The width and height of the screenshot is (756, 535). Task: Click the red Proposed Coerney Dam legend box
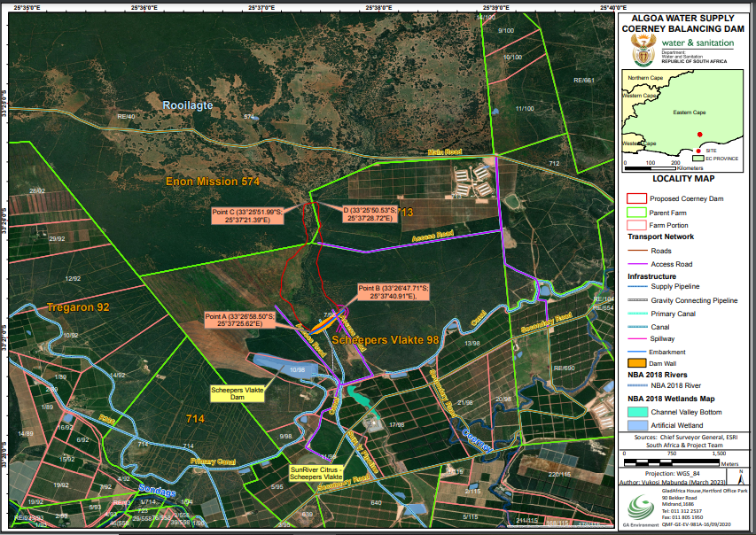pyautogui.click(x=636, y=198)
